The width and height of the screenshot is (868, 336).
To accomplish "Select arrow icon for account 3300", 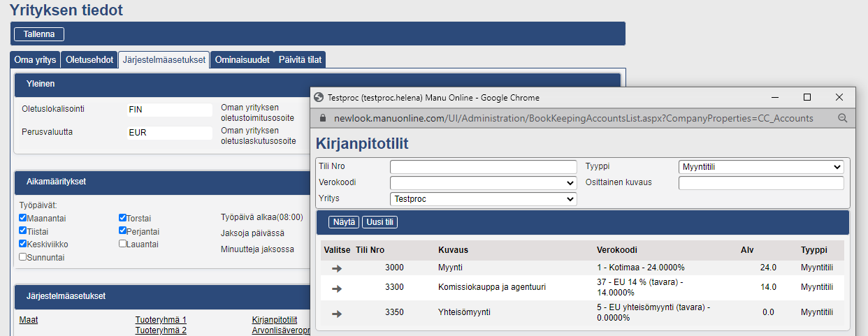I will (x=337, y=287).
